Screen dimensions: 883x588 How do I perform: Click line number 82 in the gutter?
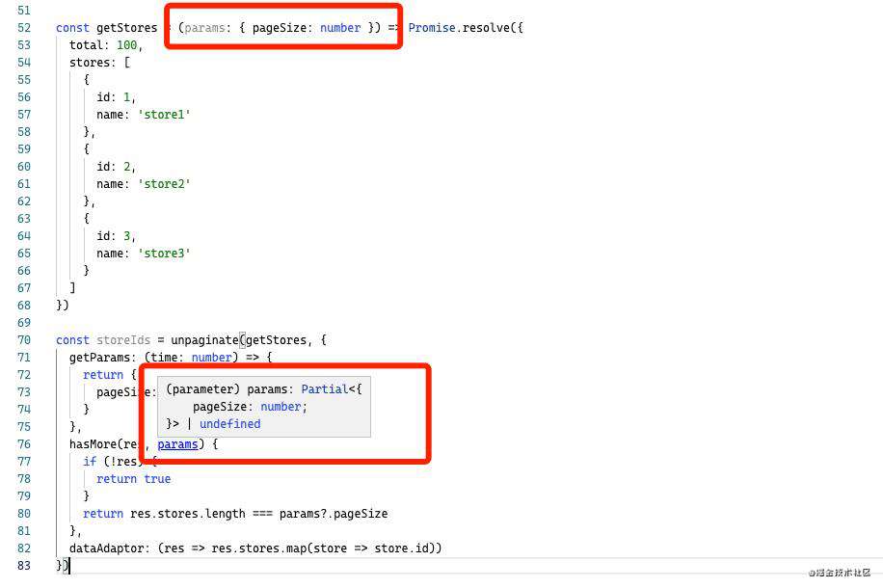pyautogui.click(x=24, y=548)
